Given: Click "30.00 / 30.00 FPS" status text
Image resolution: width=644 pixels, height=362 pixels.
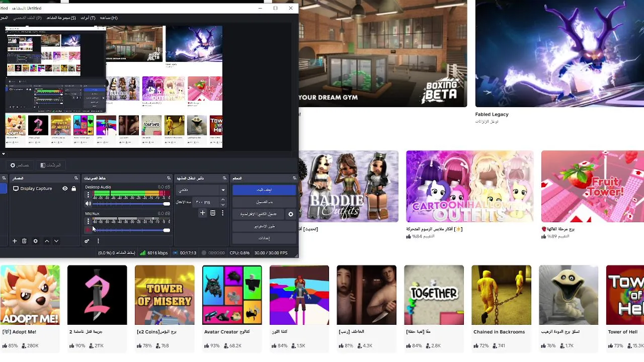Looking at the screenshot, I should pos(271,253).
